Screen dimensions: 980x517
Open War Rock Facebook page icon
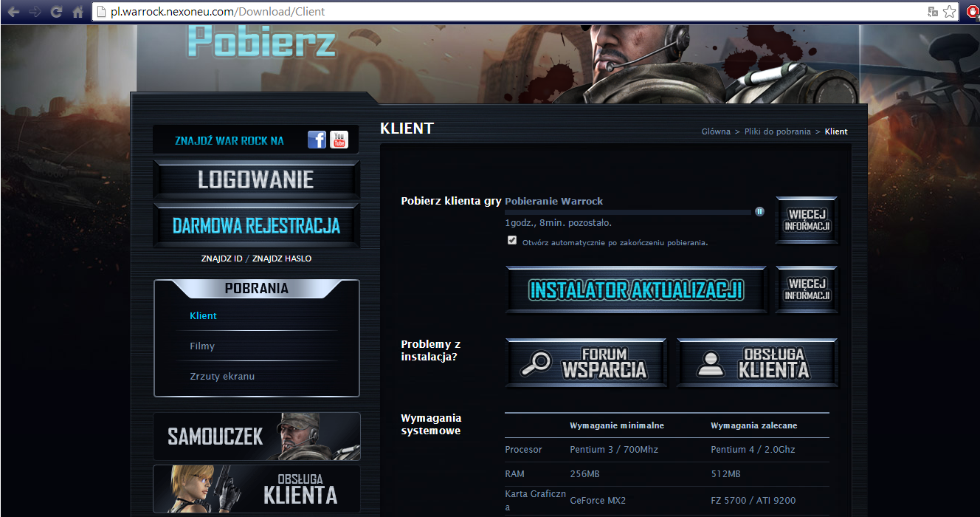pyautogui.click(x=317, y=140)
